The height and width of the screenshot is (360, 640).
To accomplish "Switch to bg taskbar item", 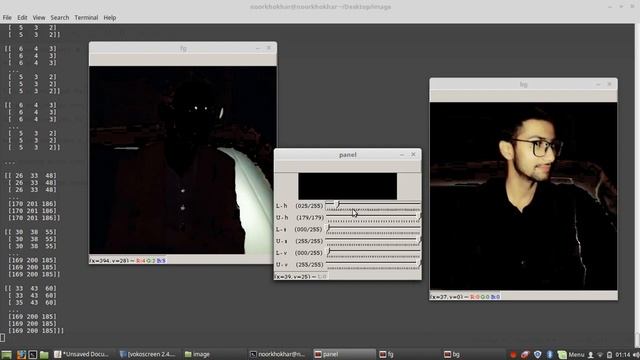I will [473, 354].
